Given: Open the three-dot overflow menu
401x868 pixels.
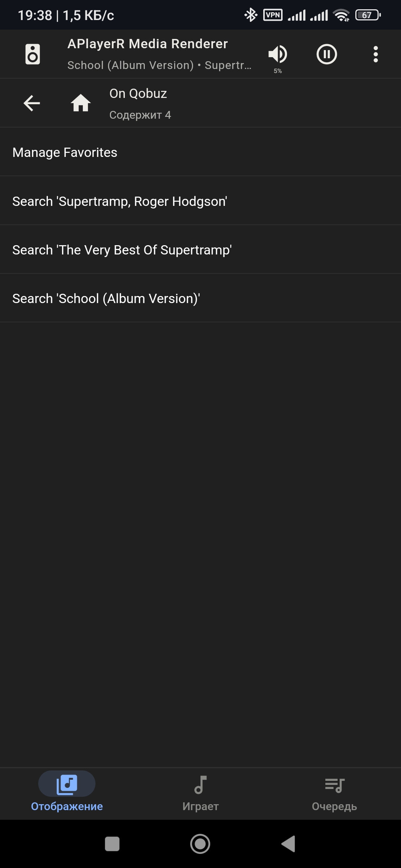Looking at the screenshot, I should [376, 54].
